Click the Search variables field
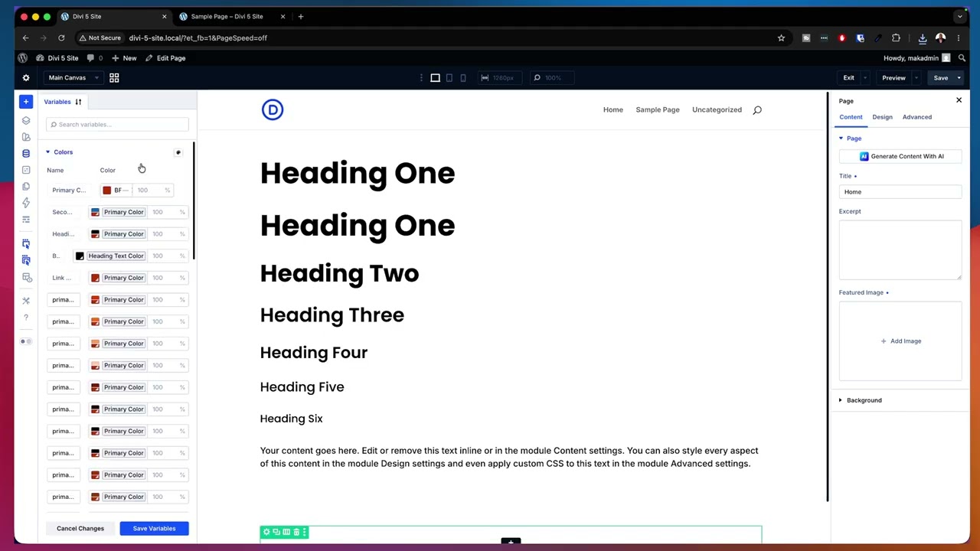 click(117, 124)
